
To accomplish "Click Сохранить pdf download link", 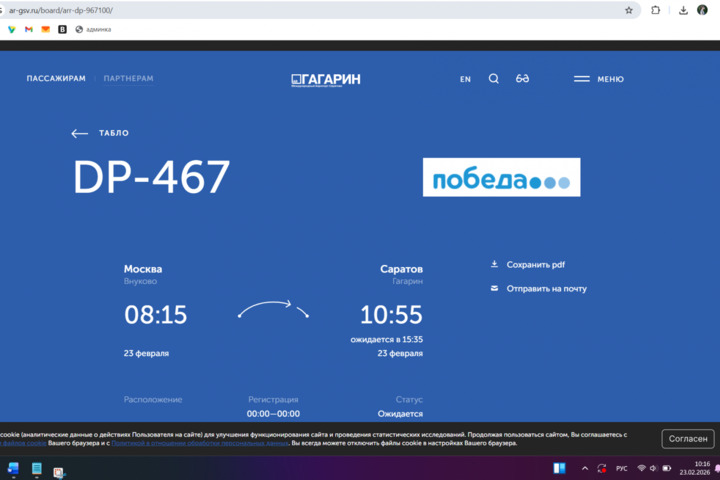I will tap(535, 265).
